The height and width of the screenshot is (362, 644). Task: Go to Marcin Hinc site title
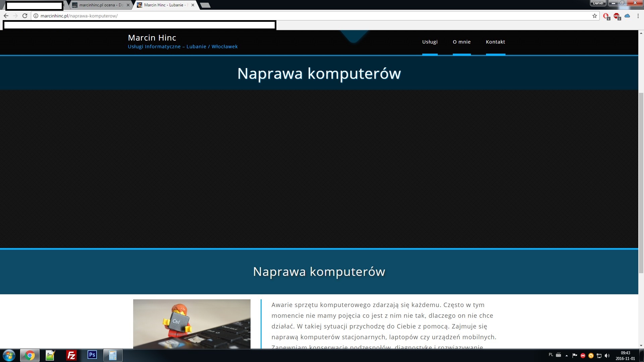point(152,38)
